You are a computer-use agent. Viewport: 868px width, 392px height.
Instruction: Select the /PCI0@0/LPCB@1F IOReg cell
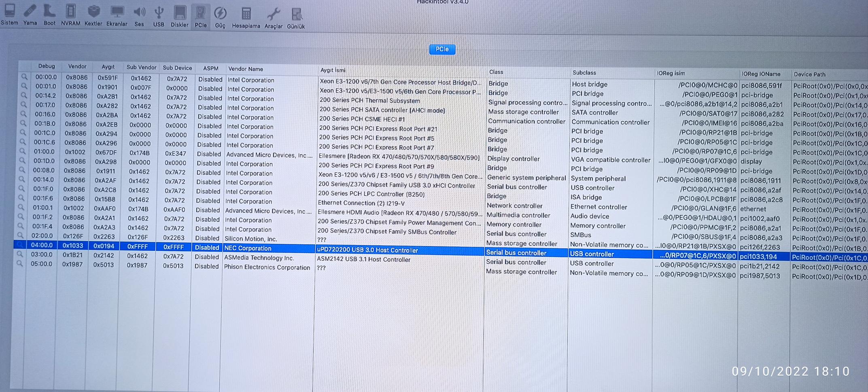(x=707, y=199)
